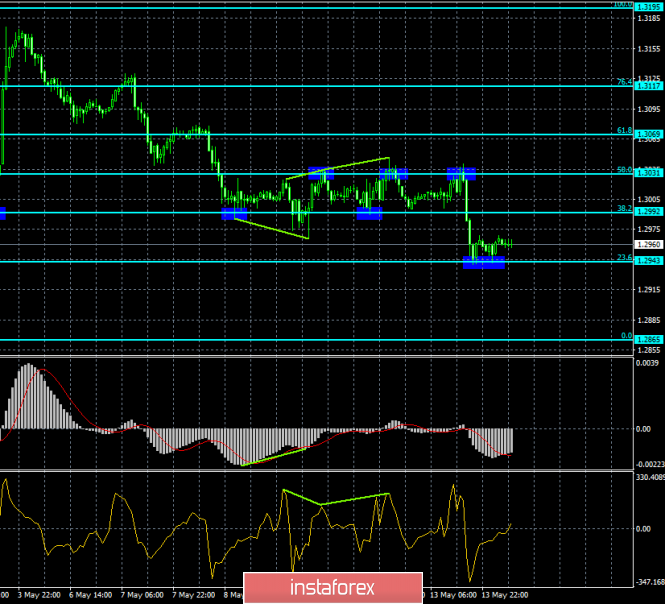The image size is (665, 604).
Task: Click the 0.0 Fibonacci level label
Action: click(626, 336)
